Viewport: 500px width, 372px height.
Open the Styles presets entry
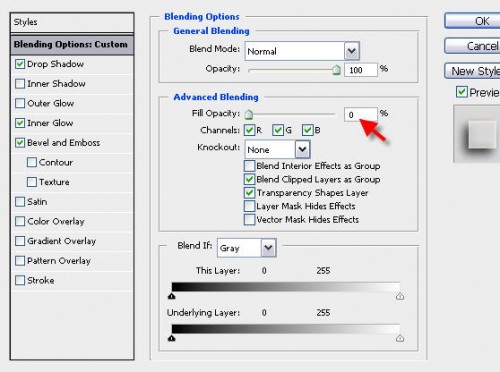pyautogui.click(x=72, y=22)
